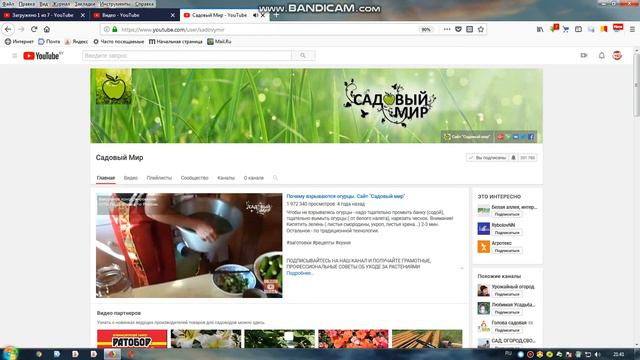Click the YouTube logo
This screenshot has width=640, height=360.
click(43, 56)
